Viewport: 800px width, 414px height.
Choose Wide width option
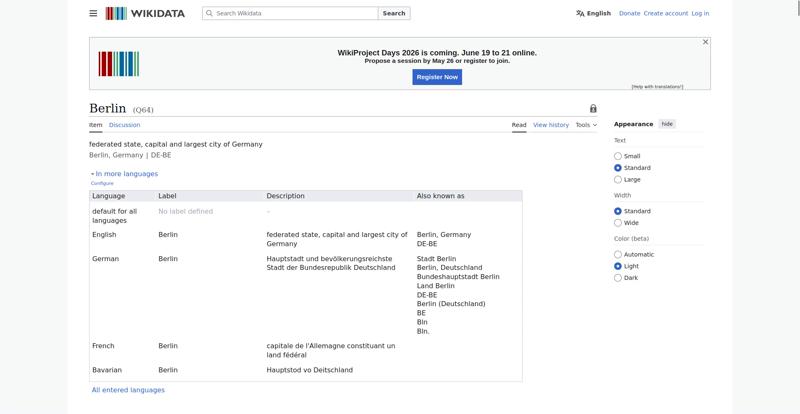tap(618, 223)
